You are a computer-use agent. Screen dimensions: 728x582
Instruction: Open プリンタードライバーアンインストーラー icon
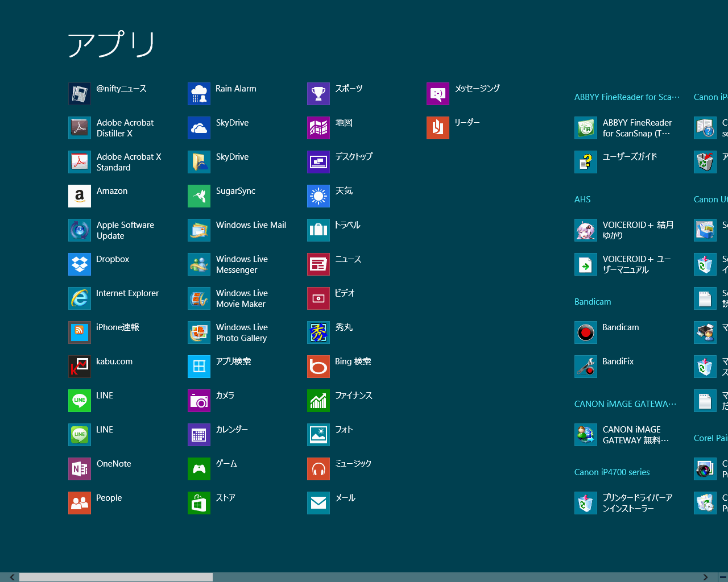pyautogui.click(x=586, y=503)
